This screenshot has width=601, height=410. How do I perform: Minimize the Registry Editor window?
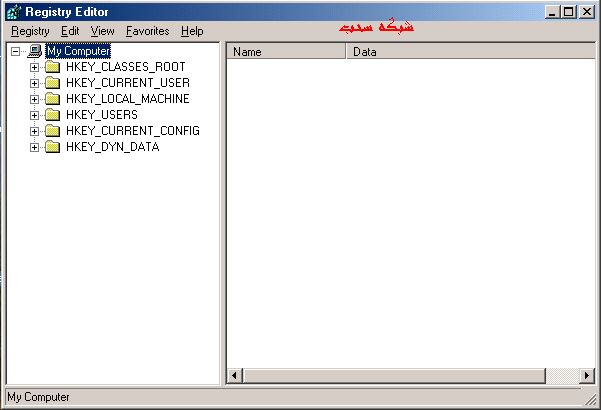click(x=552, y=12)
